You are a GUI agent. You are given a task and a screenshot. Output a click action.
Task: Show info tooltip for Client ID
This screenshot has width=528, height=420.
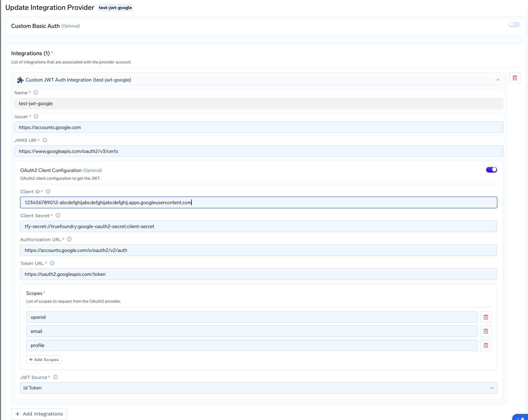click(48, 191)
